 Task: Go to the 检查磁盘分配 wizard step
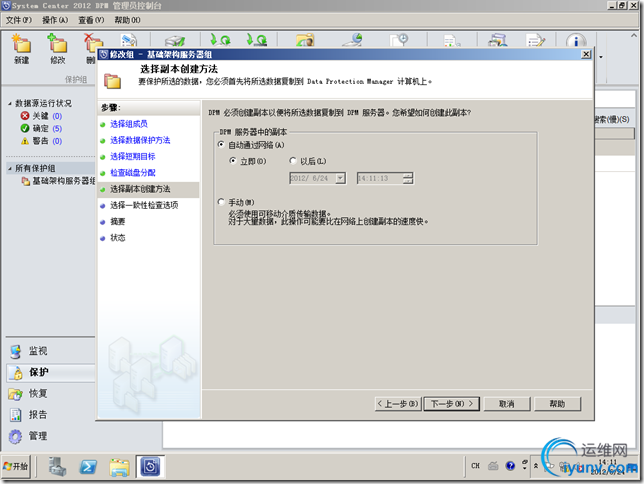coord(133,173)
